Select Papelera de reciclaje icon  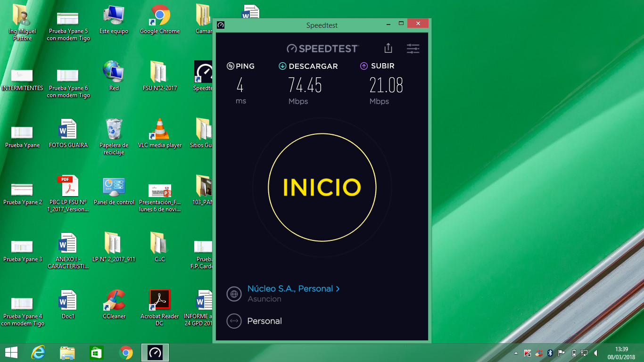click(x=114, y=137)
